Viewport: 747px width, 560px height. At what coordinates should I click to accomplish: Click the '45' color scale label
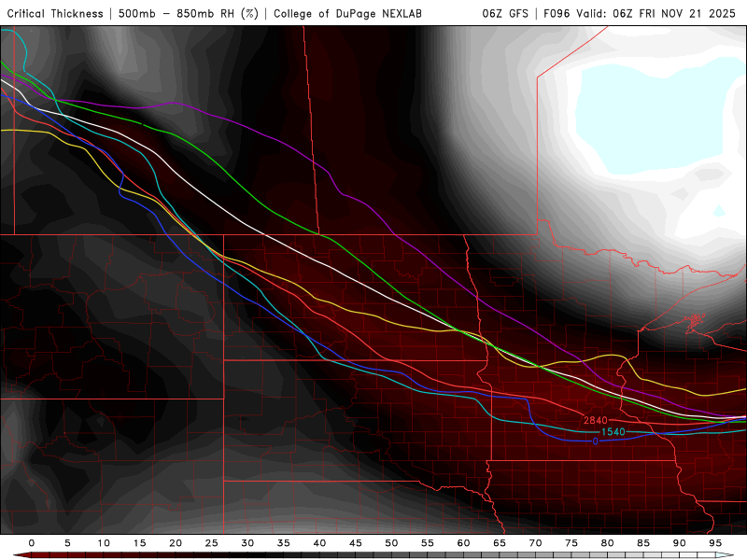click(356, 543)
